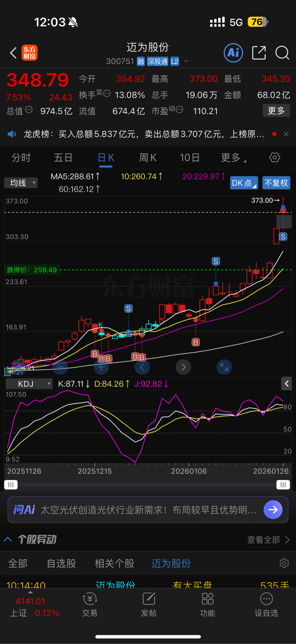The image size is (296, 644).
Task: Tap the 东方财富 logo icon
Action: [30, 52]
